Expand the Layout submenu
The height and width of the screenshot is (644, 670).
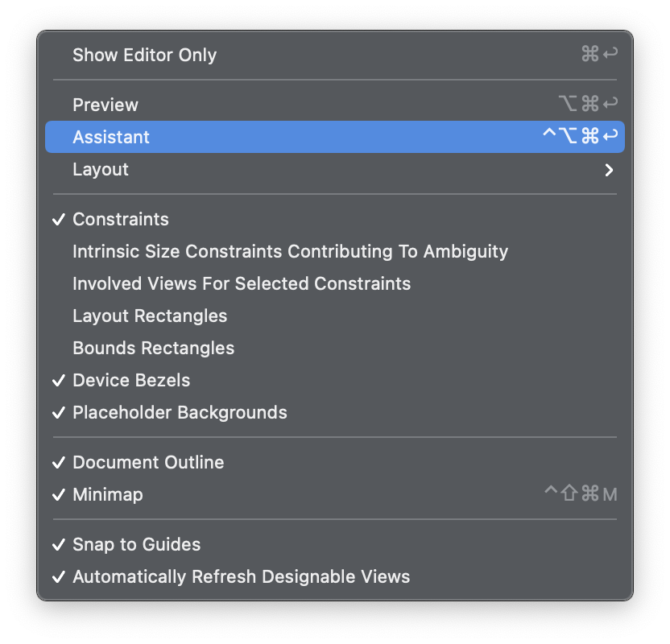(x=334, y=169)
